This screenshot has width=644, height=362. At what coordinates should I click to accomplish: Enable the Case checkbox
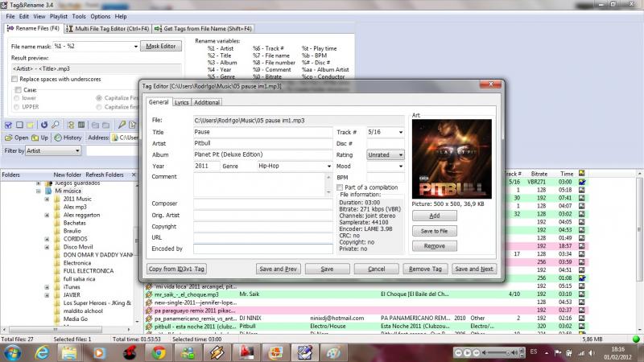point(15,89)
